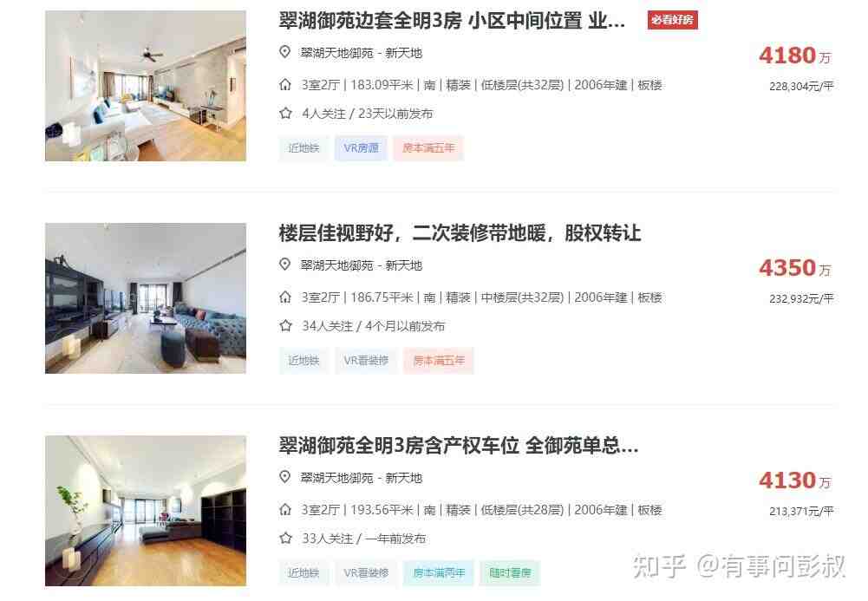Click VR房源 tag on first listing
The height and width of the screenshot is (601, 868).
pyautogui.click(x=361, y=147)
